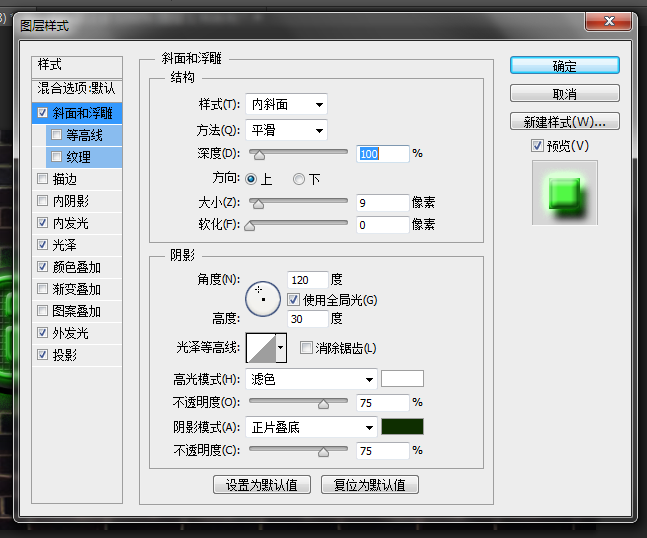Click the 大小 pixel input field

tap(382, 202)
